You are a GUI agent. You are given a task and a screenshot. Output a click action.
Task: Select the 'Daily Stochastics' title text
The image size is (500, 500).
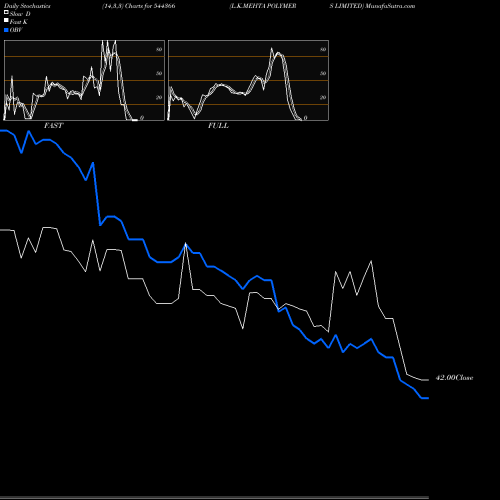tap(27, 6)
